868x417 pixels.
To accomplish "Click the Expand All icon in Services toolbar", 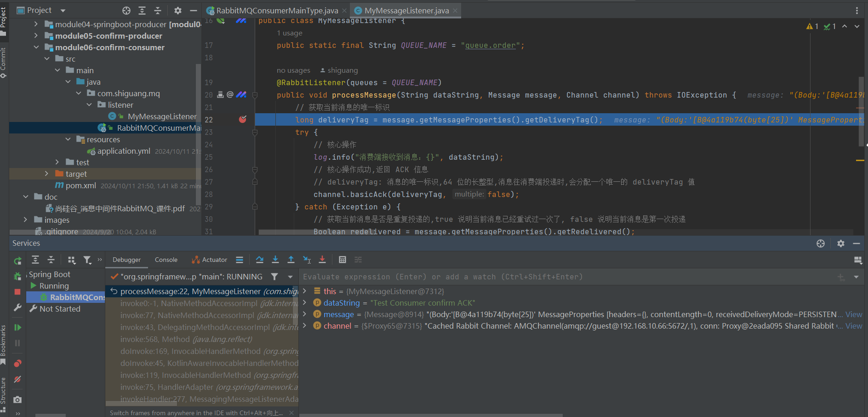I will pos(35,260).
